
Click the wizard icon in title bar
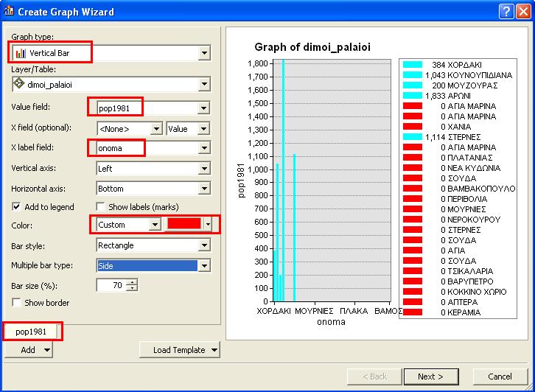[9, 11]
